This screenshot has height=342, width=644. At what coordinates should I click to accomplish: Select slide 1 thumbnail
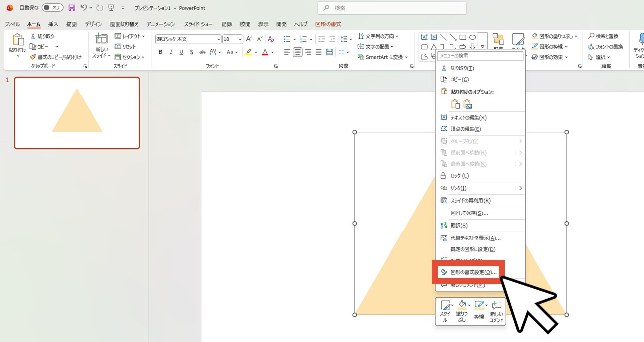click(x=77, y=113)
